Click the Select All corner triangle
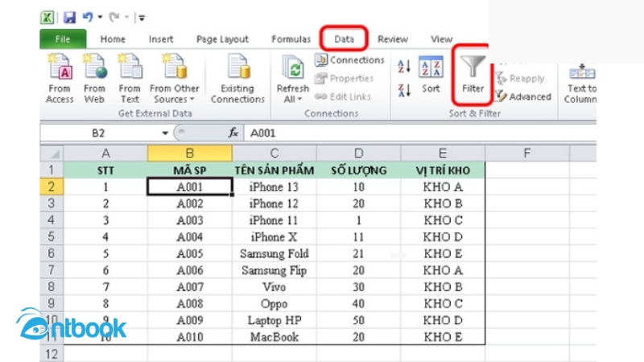The height and width of the screenshot is (362, 644). click(x=52, y=154)
